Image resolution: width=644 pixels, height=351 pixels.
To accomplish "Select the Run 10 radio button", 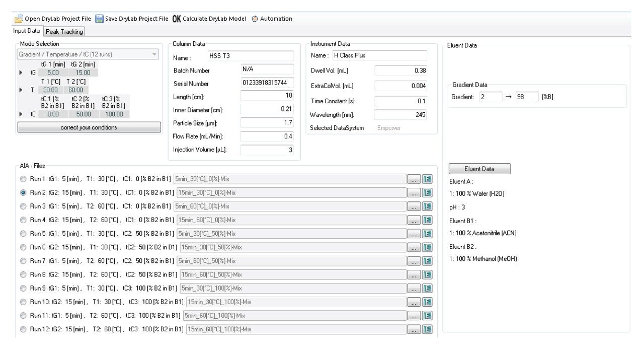I will coord(23,302).
